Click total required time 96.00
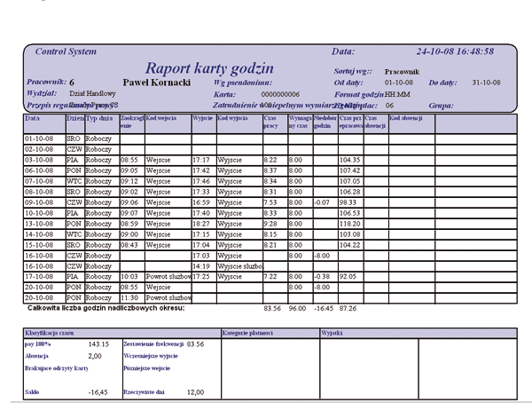532x403 pixels. click(297, 309)
